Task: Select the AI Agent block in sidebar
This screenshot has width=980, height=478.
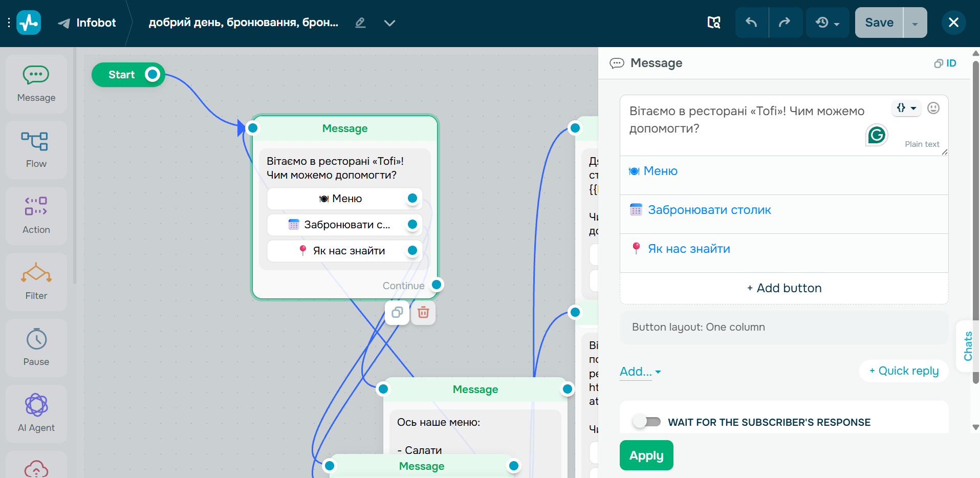Action: pyautogui.click(x=36, y=414)
